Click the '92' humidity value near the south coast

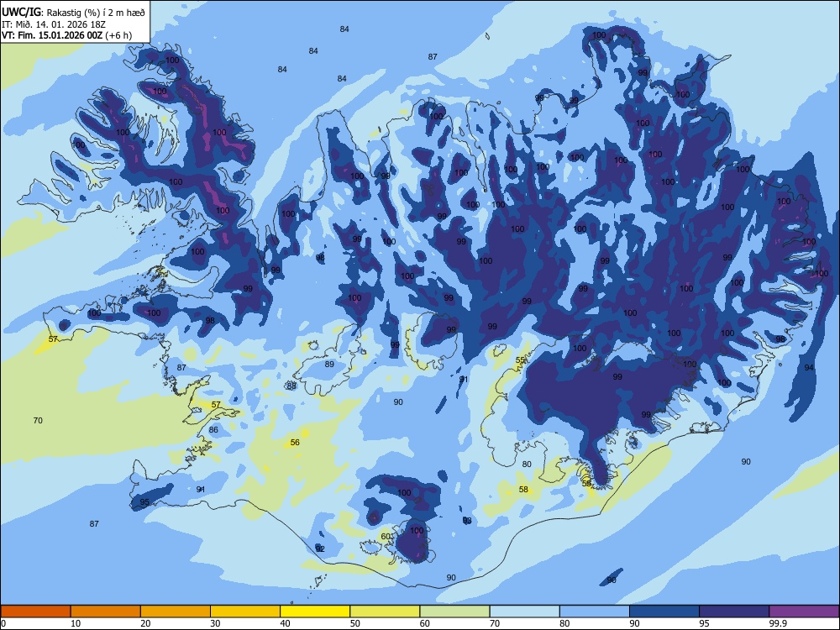[320, 549]
